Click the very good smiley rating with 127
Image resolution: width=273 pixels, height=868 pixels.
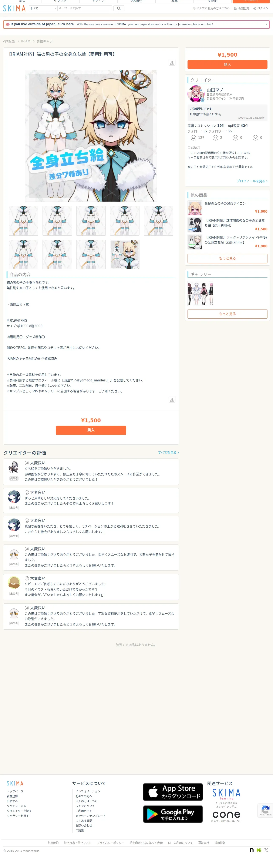(x=193, y=138)
